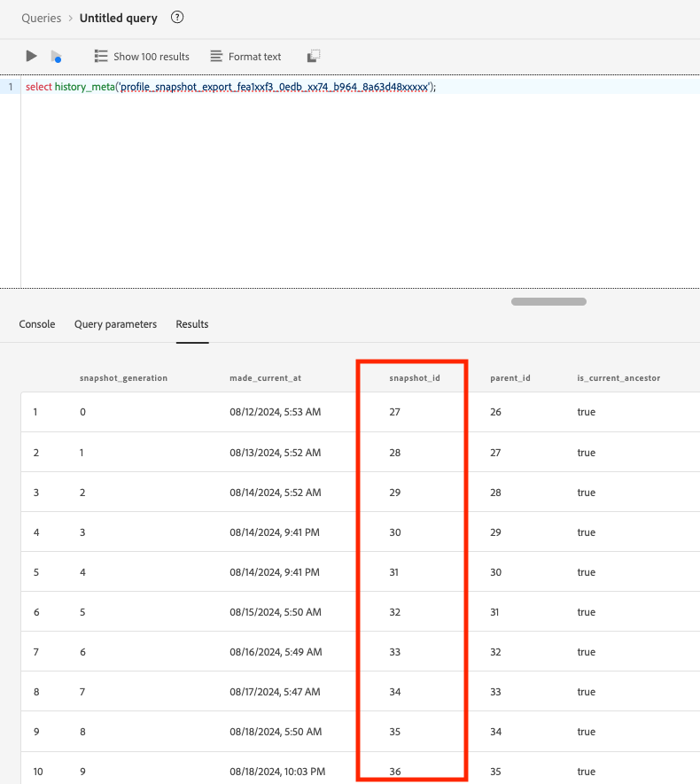Run the query with the play icon

(32, 56)
